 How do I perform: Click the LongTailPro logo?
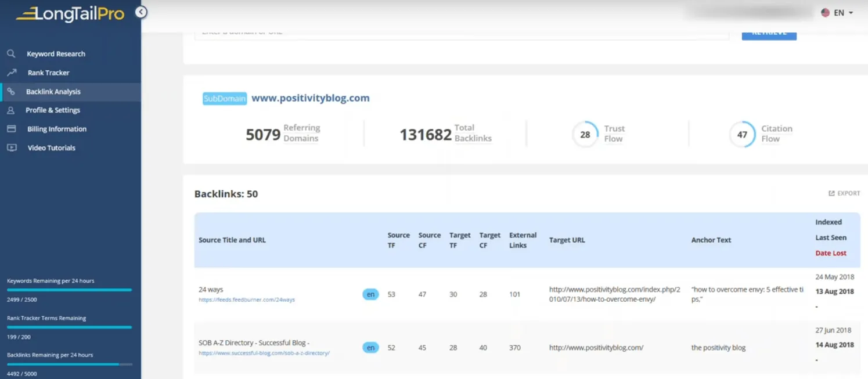(70, 13)
